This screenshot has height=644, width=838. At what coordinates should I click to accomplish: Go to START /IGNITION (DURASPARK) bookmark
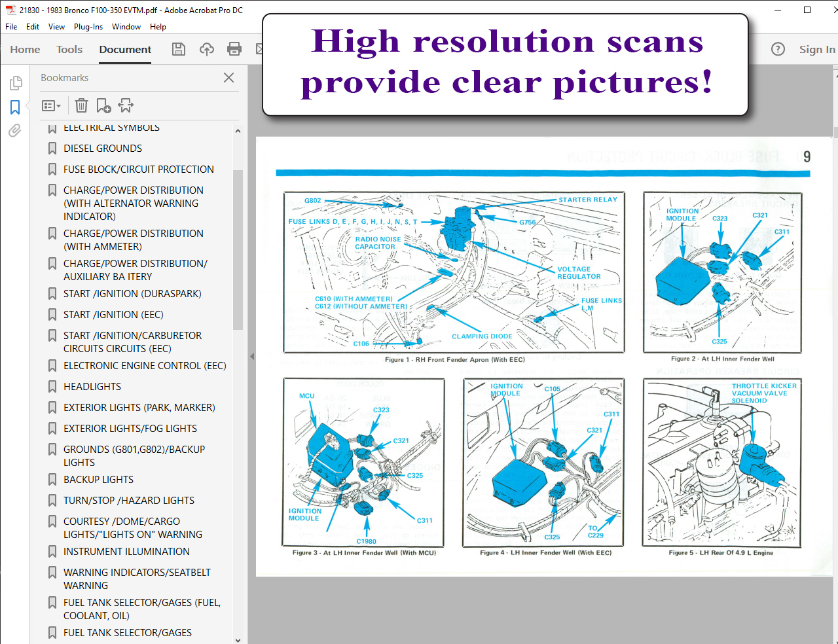coord(132,294)
